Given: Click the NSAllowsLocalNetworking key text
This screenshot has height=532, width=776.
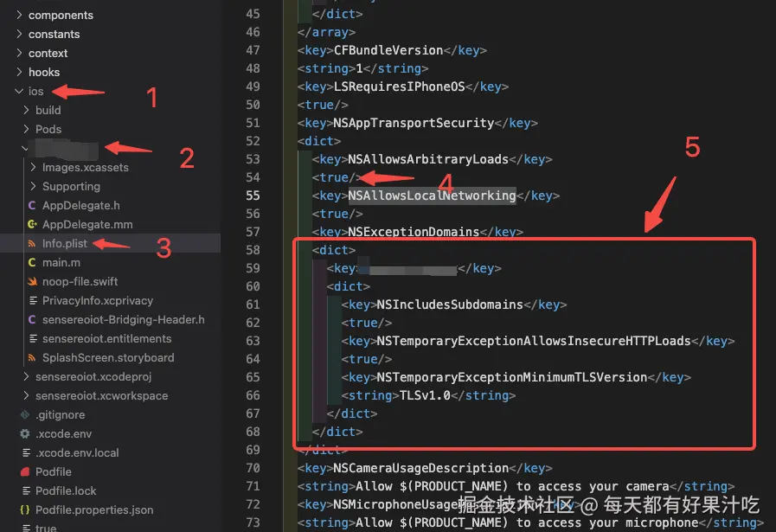Looking at the screenshot, I should [x=432, y=195].
